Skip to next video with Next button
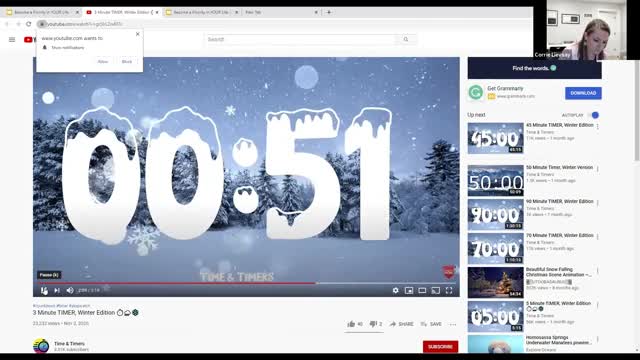 coord(57,290)
